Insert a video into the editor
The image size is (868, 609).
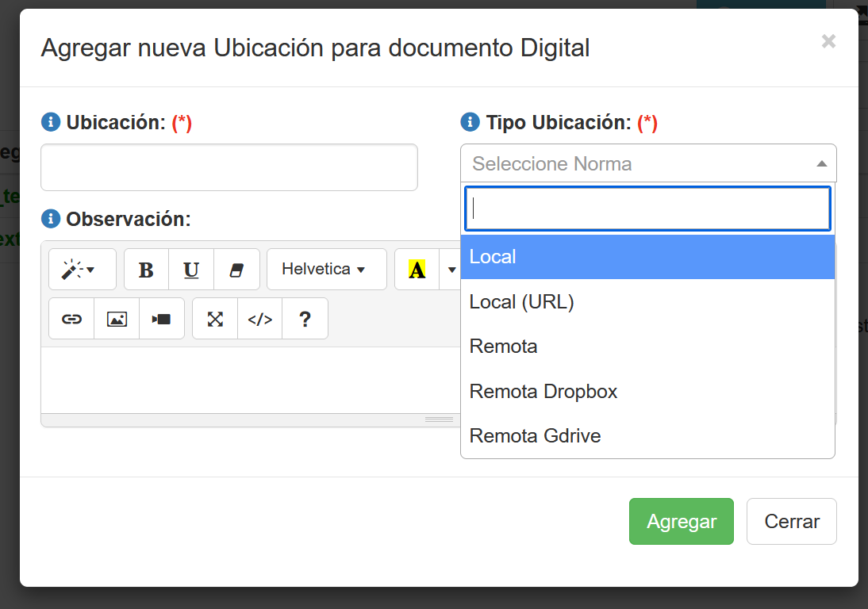[162, 319]
